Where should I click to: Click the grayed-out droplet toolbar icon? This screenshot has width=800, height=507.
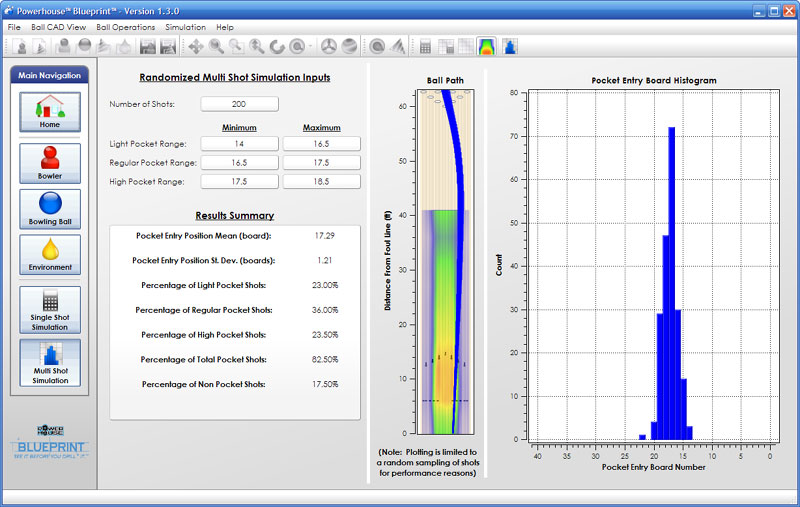123,47
